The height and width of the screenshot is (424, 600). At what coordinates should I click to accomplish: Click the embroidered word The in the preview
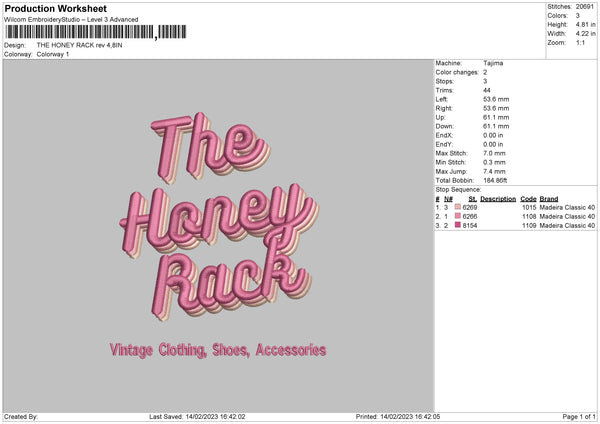(210, 147)
